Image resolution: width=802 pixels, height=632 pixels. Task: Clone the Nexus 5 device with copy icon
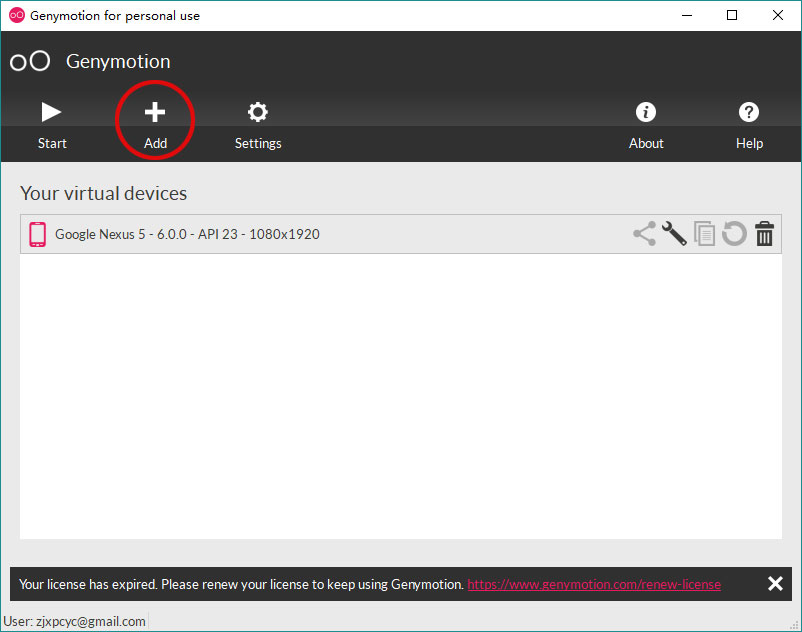704,234
